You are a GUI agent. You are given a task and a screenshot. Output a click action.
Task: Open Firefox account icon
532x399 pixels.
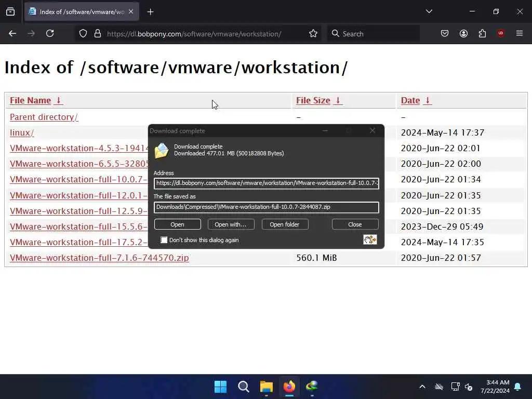pyautogui.click(x=463, y=33)
